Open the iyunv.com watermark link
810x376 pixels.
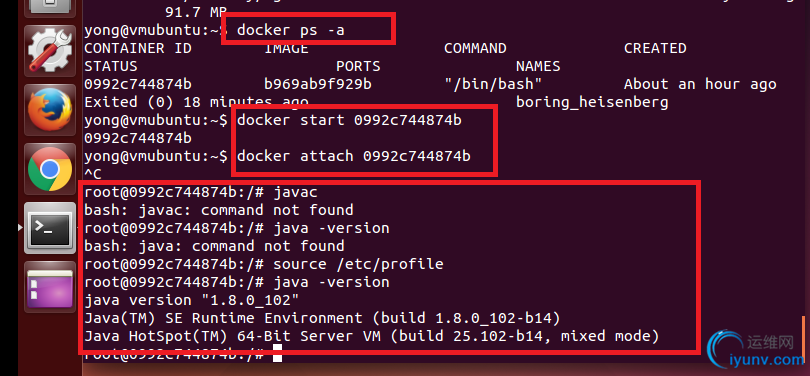(767, 359)
